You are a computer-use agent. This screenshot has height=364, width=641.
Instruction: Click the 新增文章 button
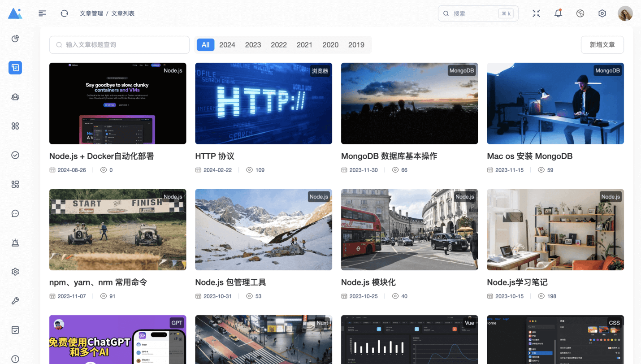click(602, 45)
